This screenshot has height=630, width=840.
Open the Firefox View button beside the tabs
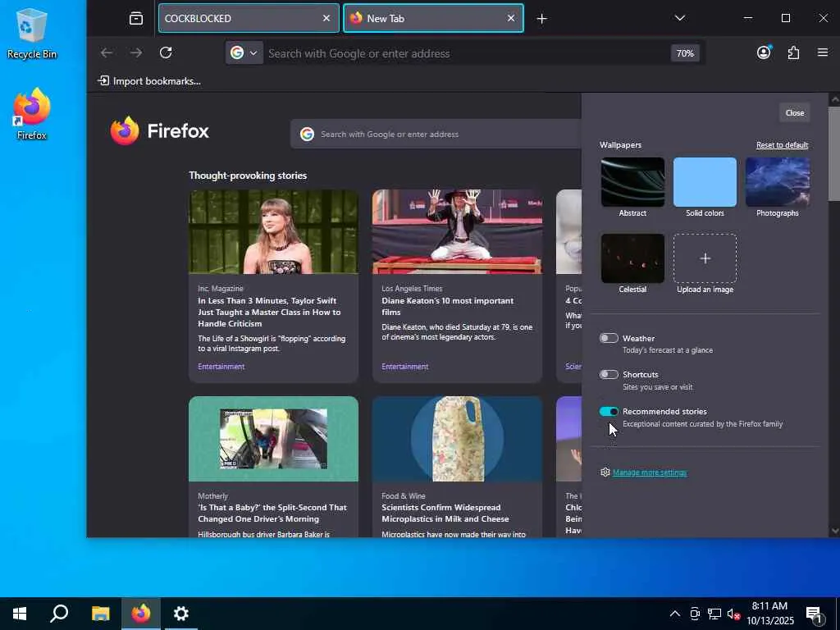136,18
